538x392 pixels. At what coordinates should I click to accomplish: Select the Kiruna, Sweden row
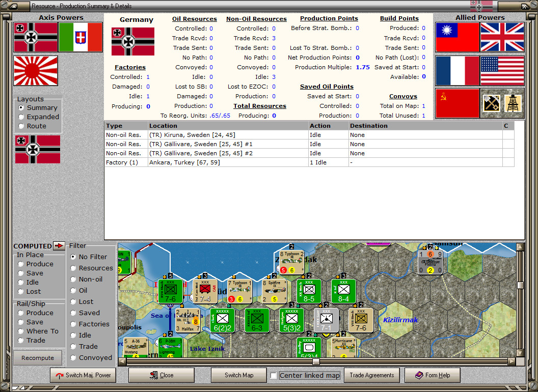309,135
